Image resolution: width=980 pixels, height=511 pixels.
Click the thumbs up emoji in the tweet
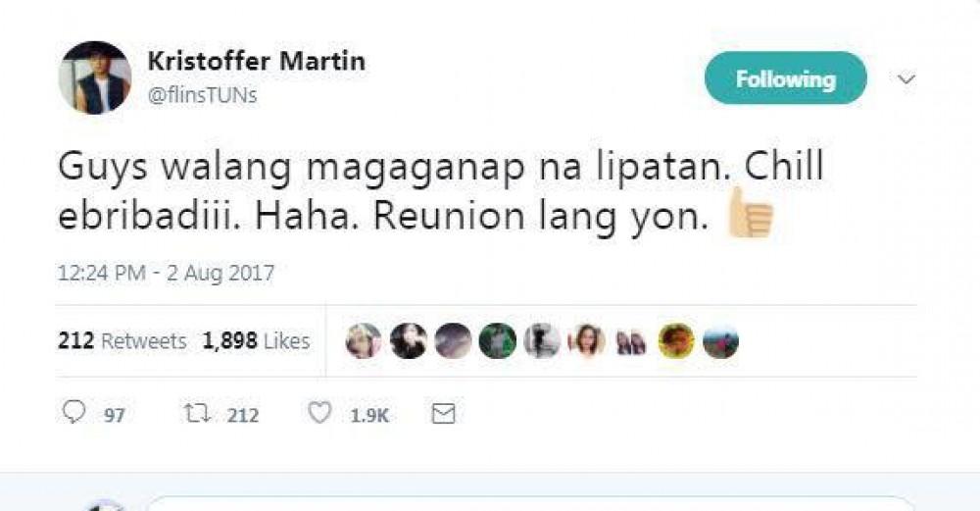click(x=750, y=212)
